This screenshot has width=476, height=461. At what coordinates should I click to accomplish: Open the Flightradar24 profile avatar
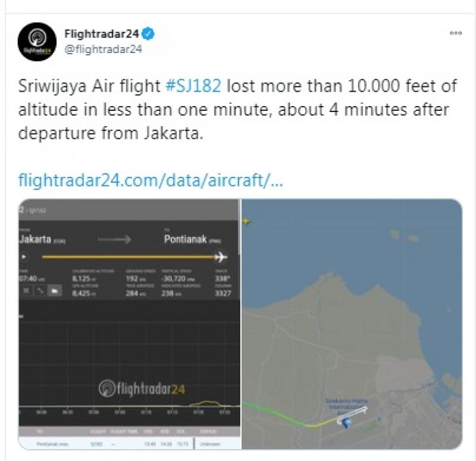point(37,38)
